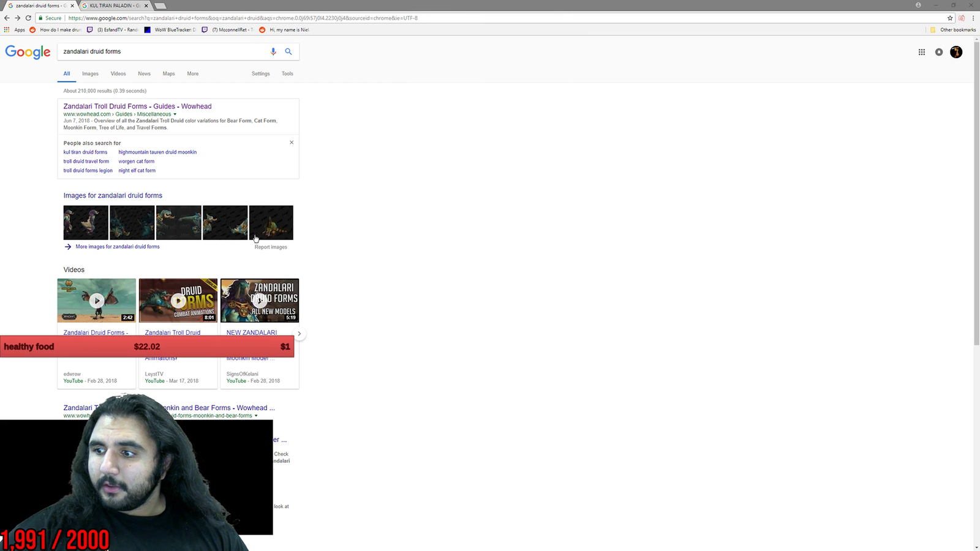
Task: Click More images for zandalari druid forms
Action: click(118, 247)
